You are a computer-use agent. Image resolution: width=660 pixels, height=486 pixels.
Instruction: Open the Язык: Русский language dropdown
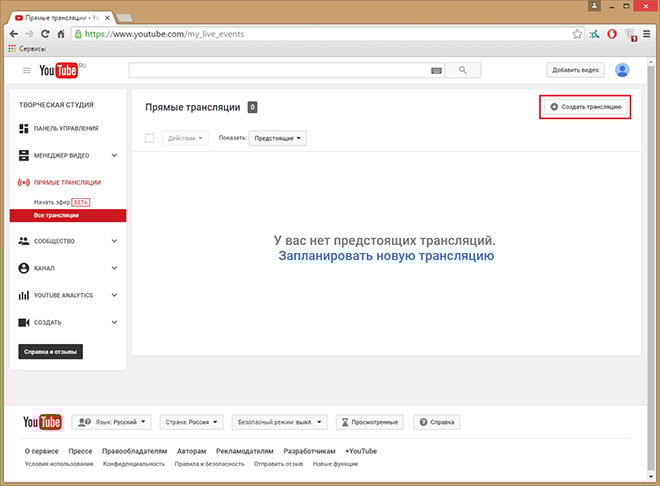coord(115,423)
